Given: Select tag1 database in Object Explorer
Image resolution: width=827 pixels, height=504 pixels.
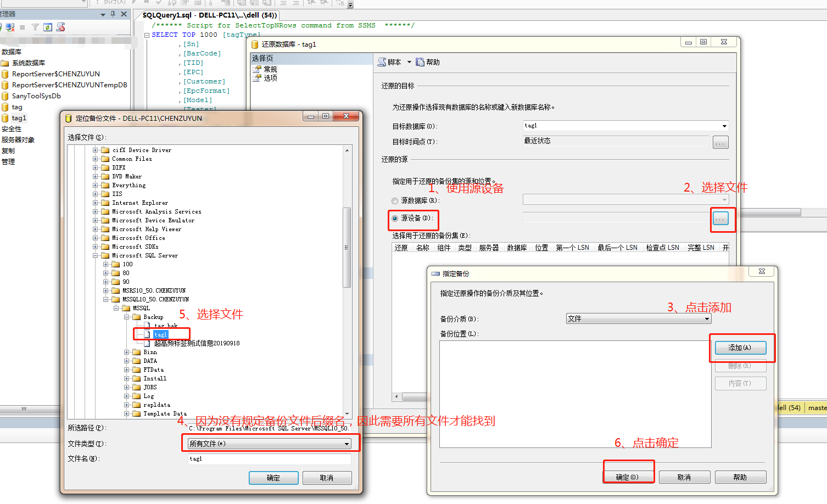Looking at the screenshot, I should [x=19, y=118].
